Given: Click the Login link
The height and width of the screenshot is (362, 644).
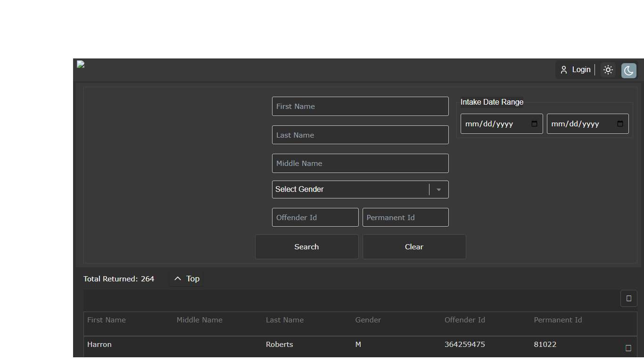Looking at the screenshot, I should pyautogui.click(x=581, y=70).
